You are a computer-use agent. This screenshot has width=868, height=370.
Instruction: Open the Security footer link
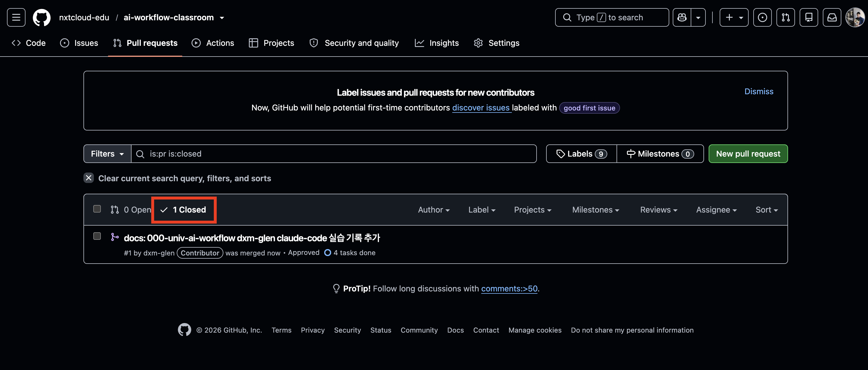pos(347,330)
